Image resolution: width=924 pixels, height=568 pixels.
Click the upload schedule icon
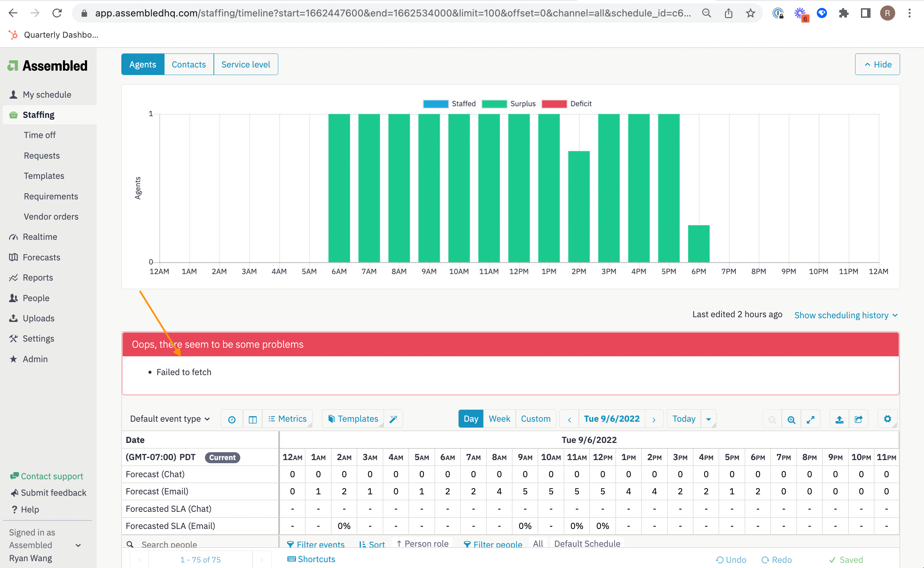839,419
